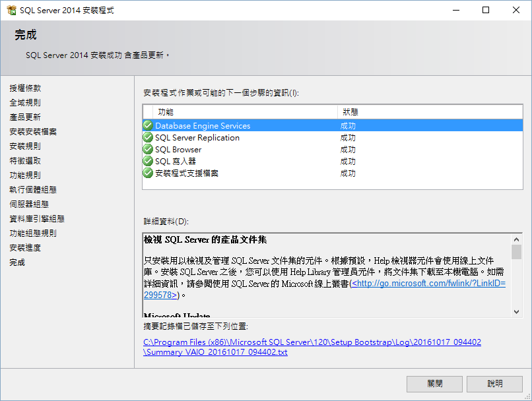
Task: Click 成功 status of Database Engine Services
Action: click(x=348, y=126)
